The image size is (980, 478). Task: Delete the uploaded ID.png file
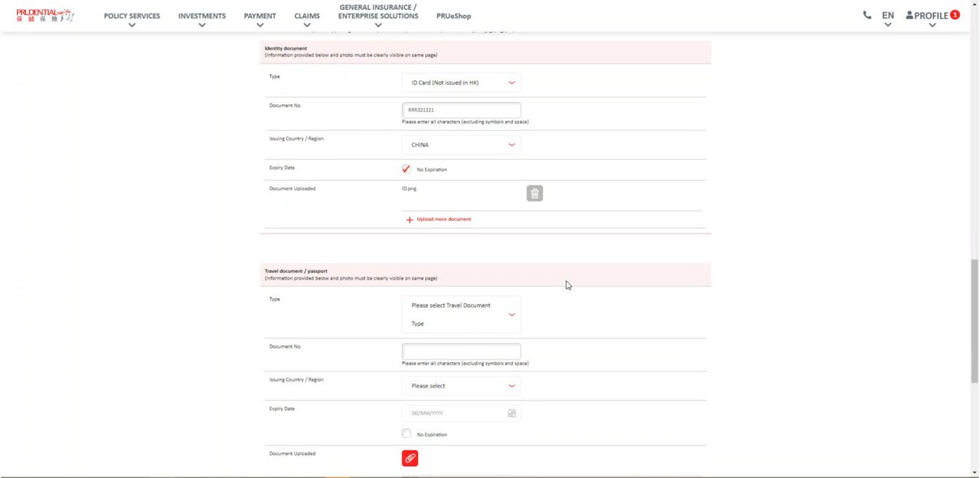[x=534, y=194]
